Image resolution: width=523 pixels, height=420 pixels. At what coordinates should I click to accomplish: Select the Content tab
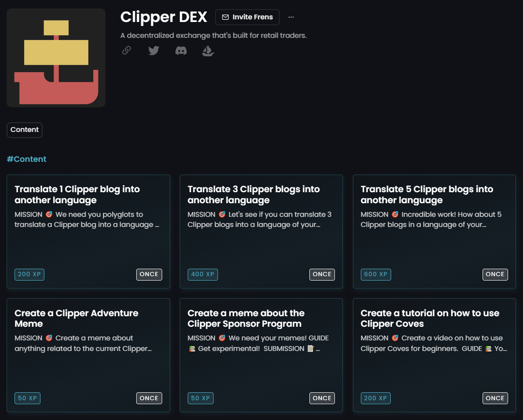24,130
